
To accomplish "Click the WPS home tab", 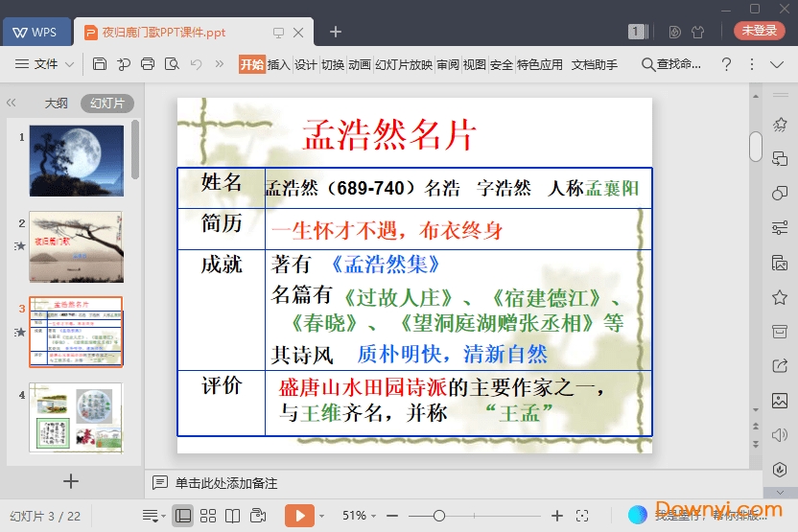I will 35,32.
